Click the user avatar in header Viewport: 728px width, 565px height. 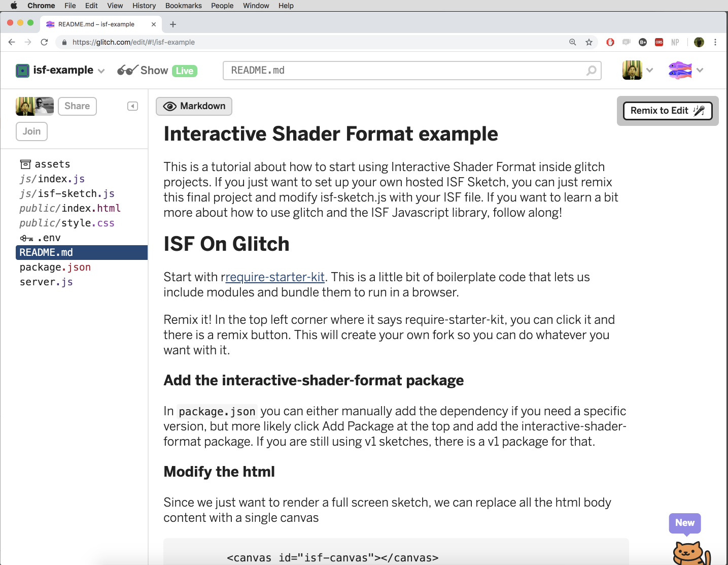pos(632,70)
